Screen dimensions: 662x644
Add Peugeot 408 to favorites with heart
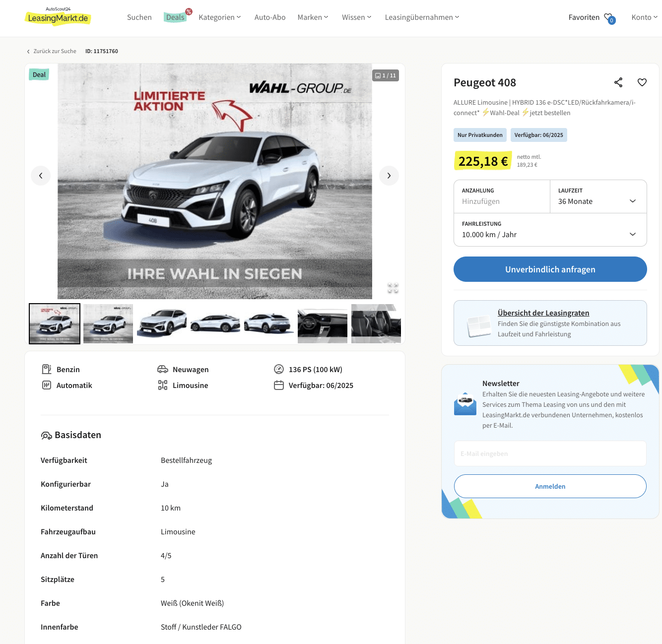tap(642, 82)
